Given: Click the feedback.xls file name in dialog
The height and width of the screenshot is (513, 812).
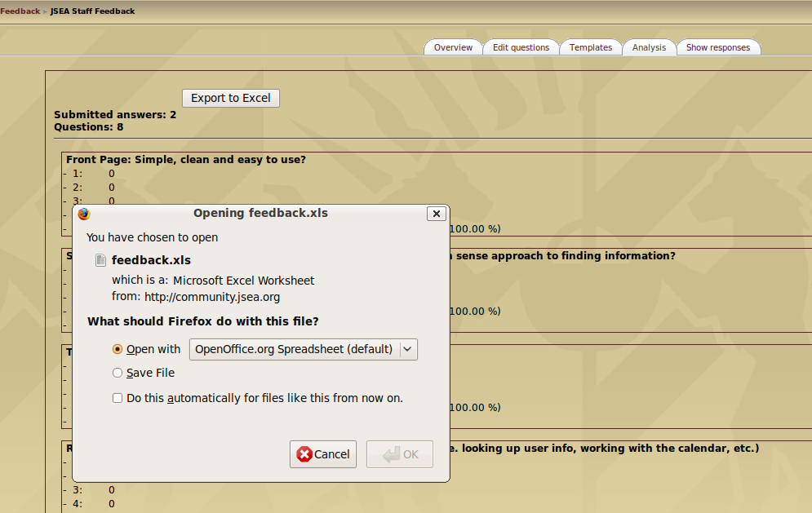Looking at the screenshot, I should click(151, 260).
